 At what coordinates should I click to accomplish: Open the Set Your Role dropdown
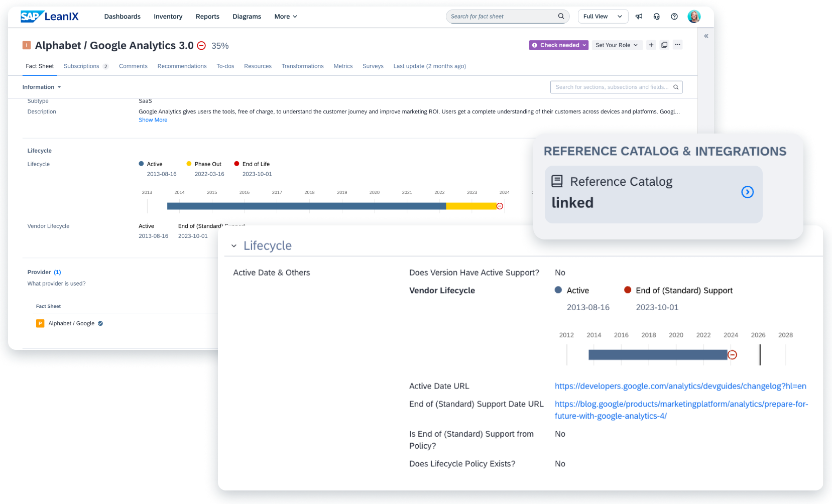coord(617,45)
